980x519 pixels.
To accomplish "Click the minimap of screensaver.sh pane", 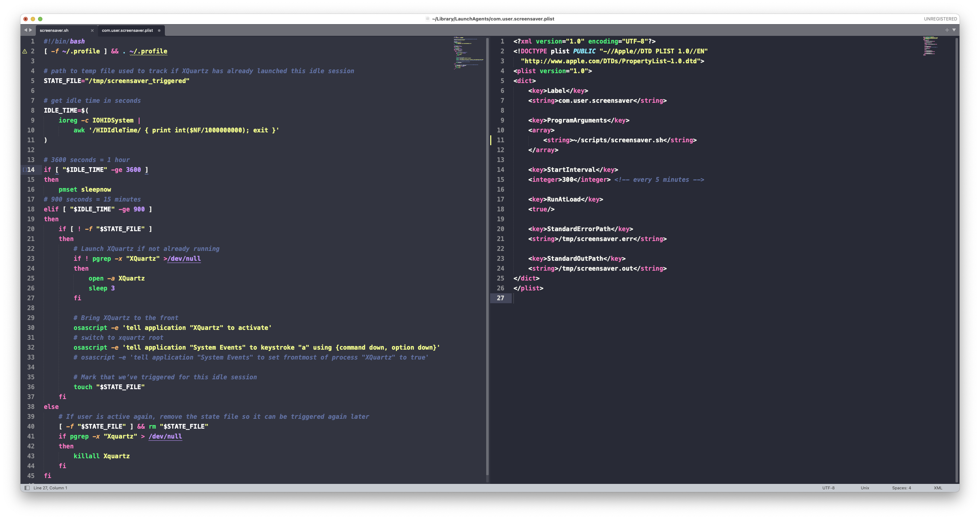I will [x=468, y=53].
